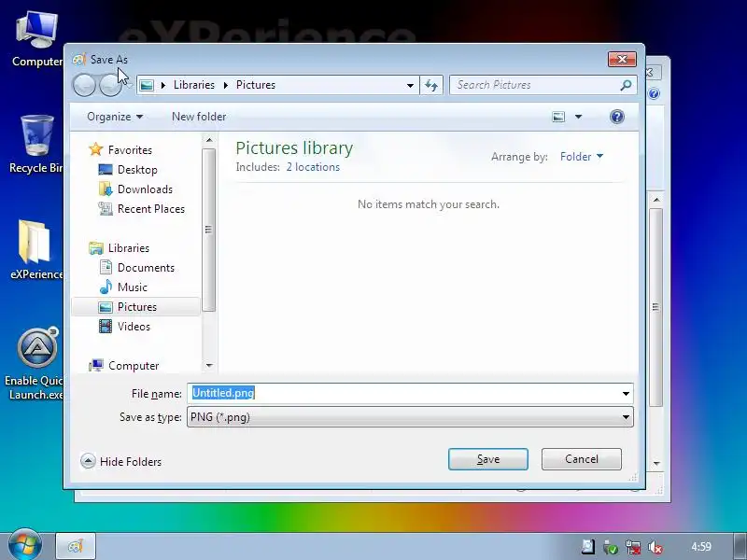The width and height of the screenshot is (747, 560).
Task: Click the help icon in the background window
Action: (x=655, y=93)
